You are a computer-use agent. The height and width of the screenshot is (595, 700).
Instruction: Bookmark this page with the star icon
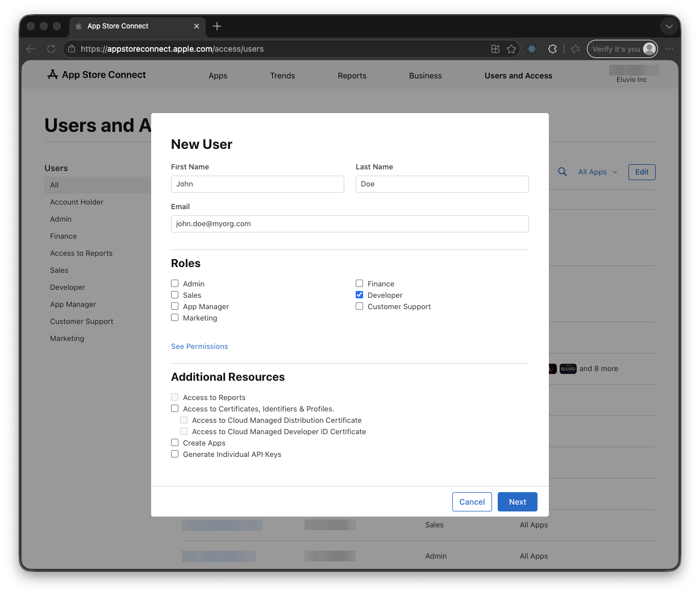[x=511, y=49]
